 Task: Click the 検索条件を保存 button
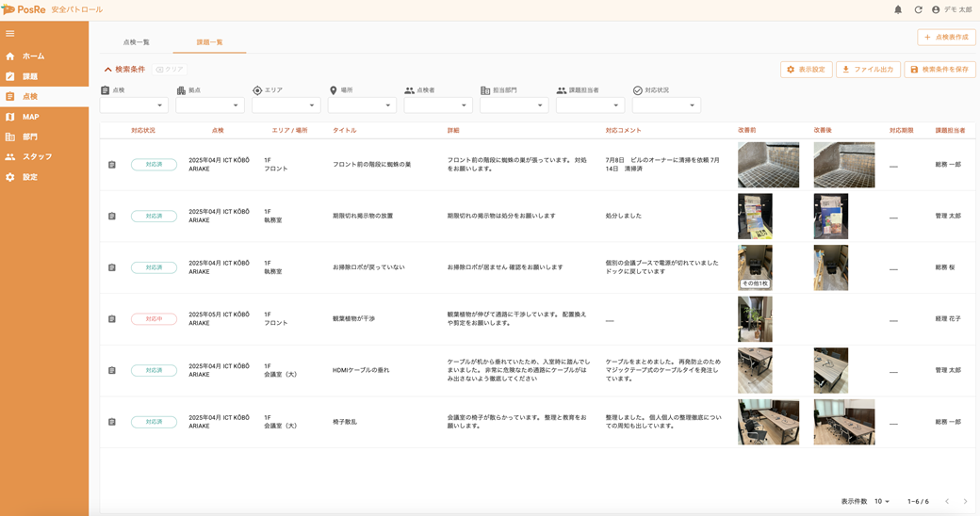939,70
